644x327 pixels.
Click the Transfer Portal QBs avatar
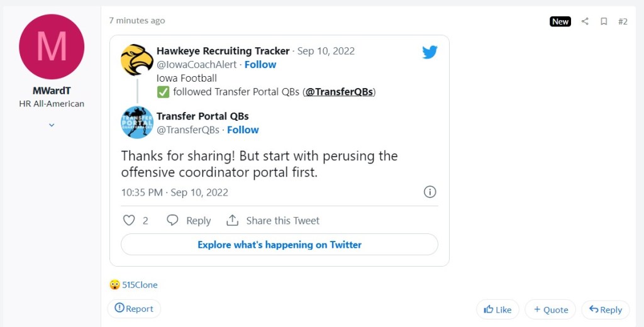(x=136, y=123)
